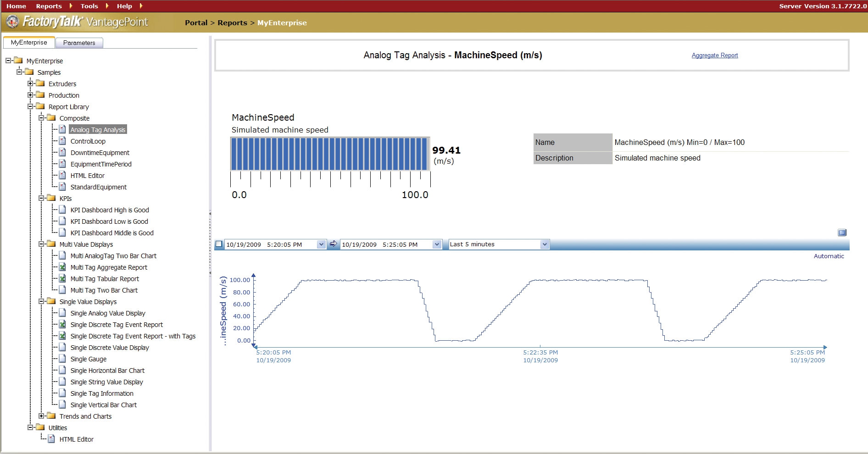
Task: Click the Reports breadcrumb link
Action: click(232, 22)
